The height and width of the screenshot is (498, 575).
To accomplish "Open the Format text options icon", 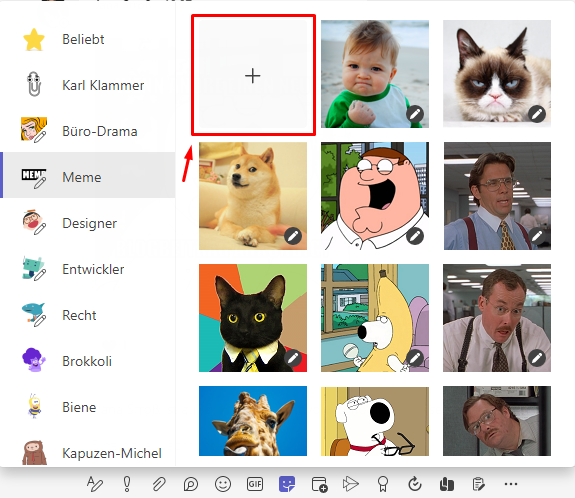I will [x=95, y=484].
